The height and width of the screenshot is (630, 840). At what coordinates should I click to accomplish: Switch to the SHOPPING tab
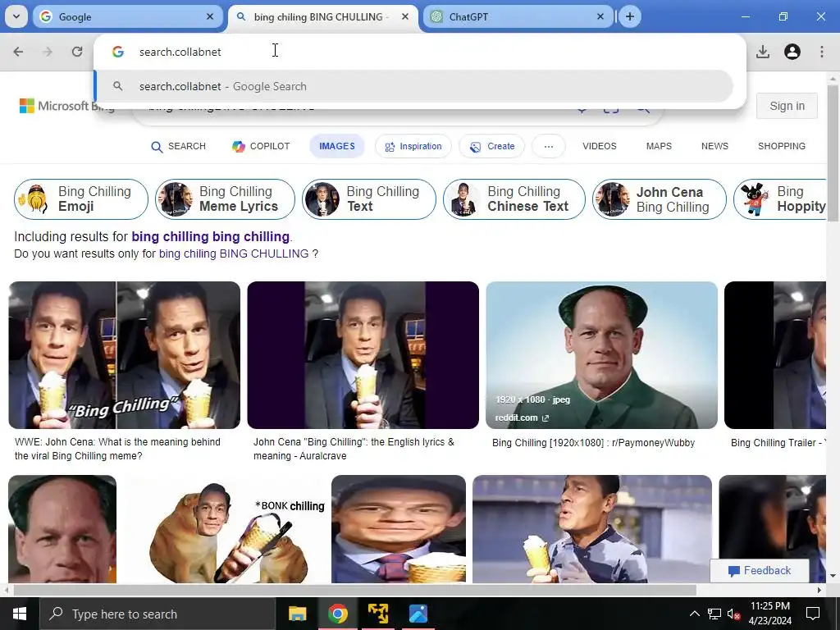click(x=782, y=146)
